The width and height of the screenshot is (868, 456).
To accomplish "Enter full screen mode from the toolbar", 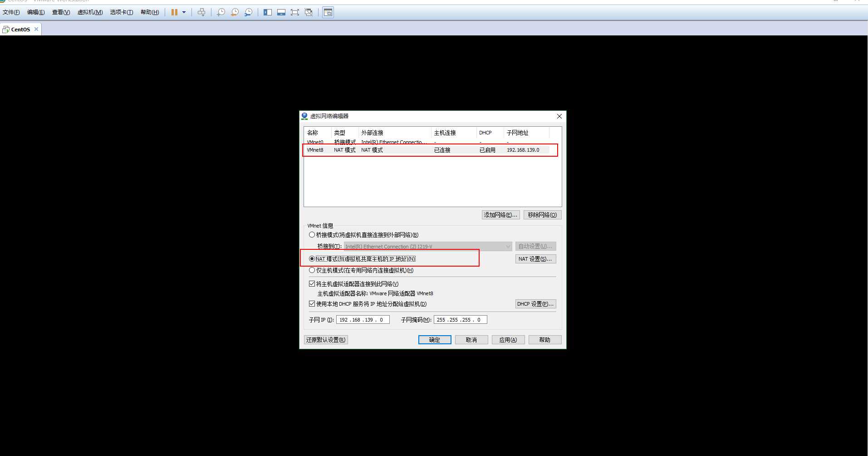I will coord(295,12).
